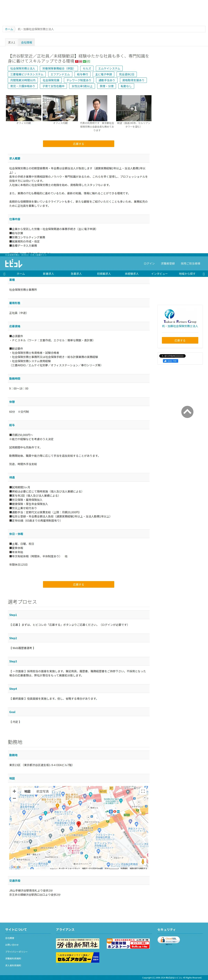Open 未経験求人 in navigation bar

point(132,274)
